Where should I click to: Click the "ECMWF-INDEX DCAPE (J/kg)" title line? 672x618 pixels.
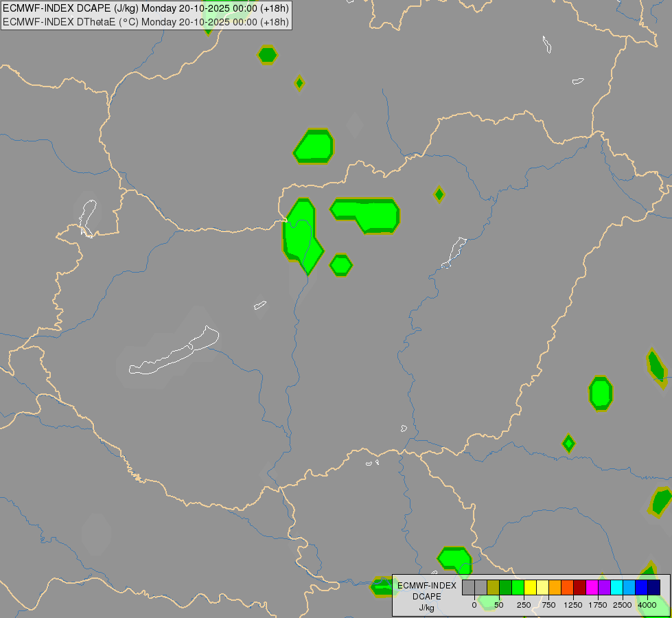(x=146, y=8)
